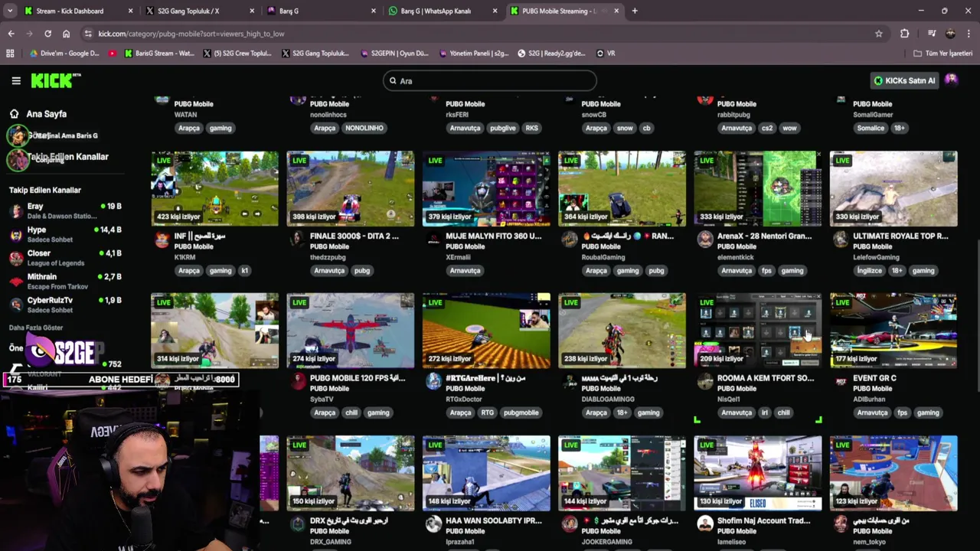The image size is (980, 551).
Task: Click the Ara search field
Action: pos(490,80)
